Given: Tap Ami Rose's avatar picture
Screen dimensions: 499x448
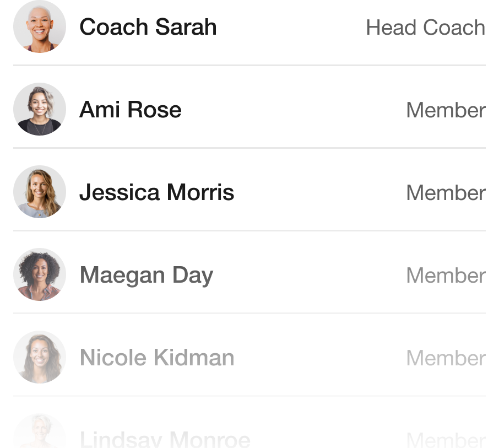Looking at the screenshot, I should click(40, 109).
